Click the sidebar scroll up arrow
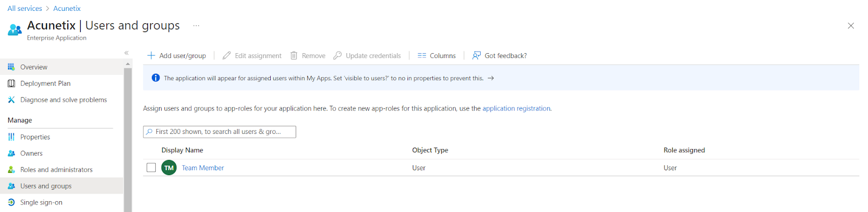The width and height of the screenshot is (868, 212). click(128, 64)
